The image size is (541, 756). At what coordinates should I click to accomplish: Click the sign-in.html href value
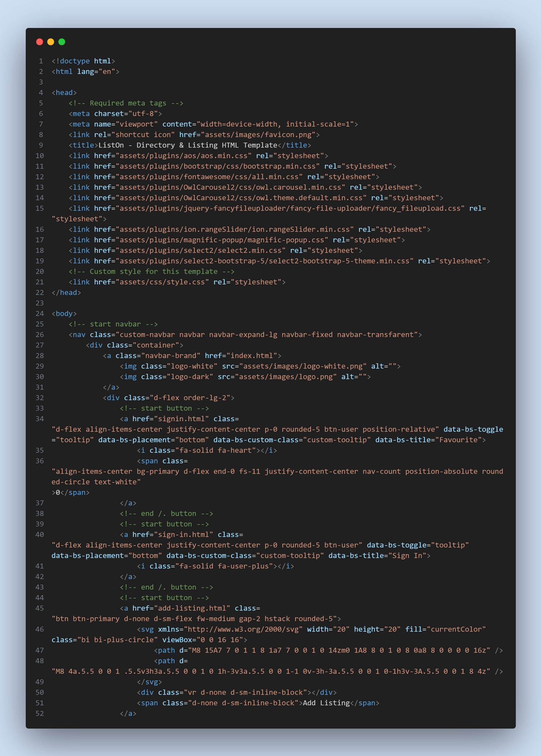[x=183, y=535]
